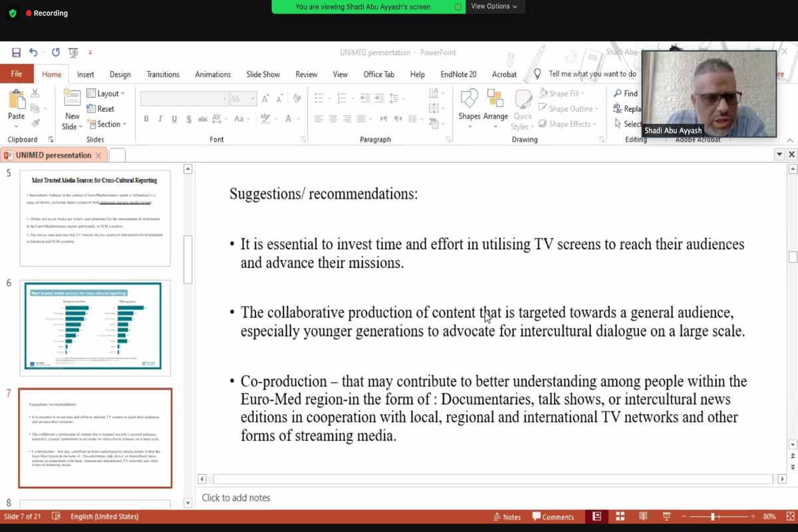Justify the text alignment
Image resolution: width=798 pixels, height=532 pixels.
coord(361,119)
